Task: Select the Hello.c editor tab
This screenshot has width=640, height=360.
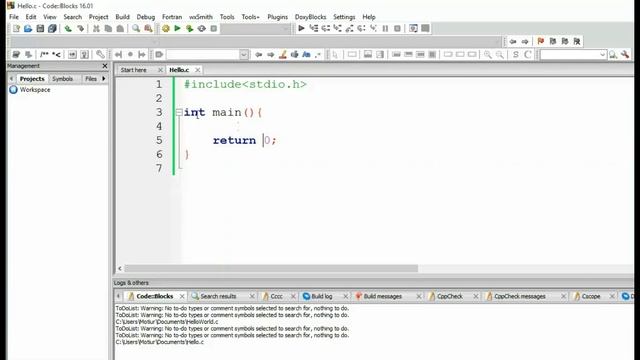Action: [179, 70]
